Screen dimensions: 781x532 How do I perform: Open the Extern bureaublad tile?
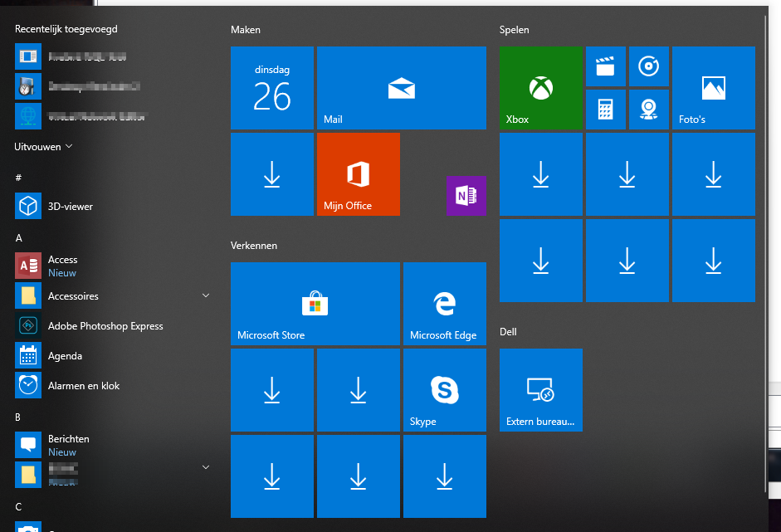pyautogui.click(x=541, y=390)
